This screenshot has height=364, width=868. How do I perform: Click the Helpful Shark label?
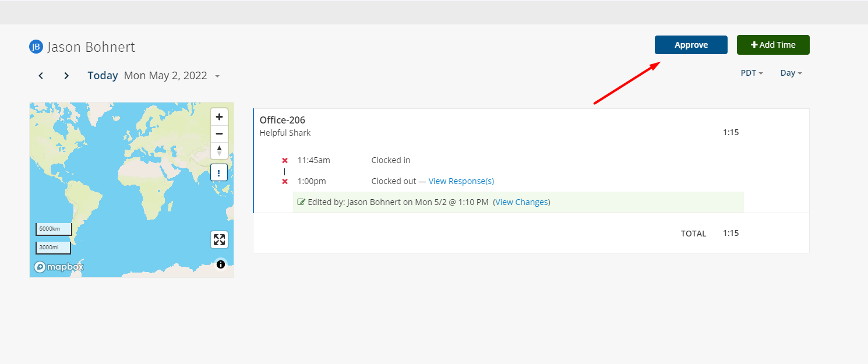point(285,133)
